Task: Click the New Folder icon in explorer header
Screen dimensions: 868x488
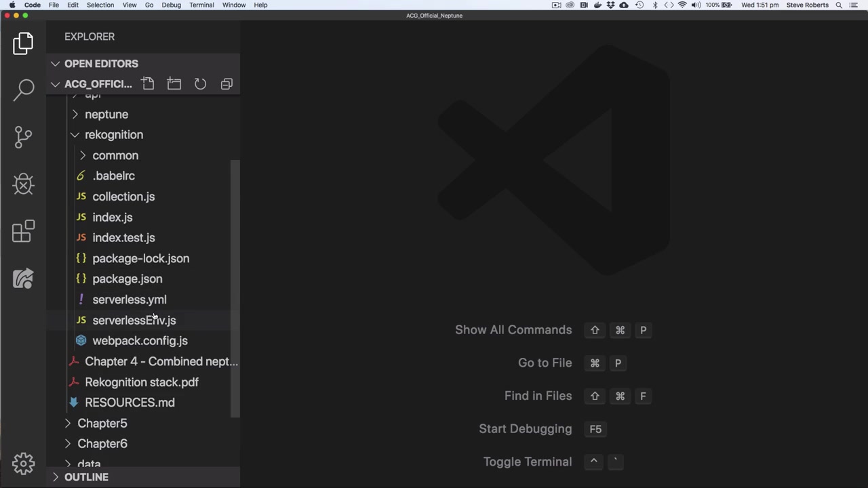Action: (x=174, y=84)
